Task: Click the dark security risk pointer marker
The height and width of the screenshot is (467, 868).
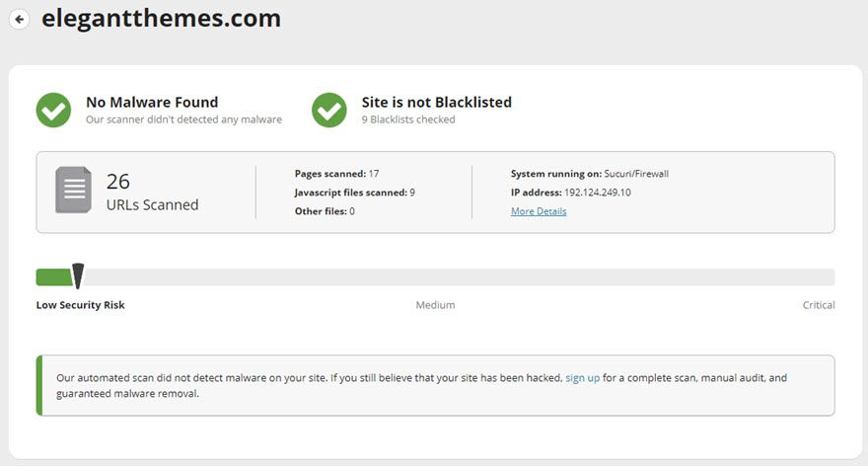Action: point(78,275)
